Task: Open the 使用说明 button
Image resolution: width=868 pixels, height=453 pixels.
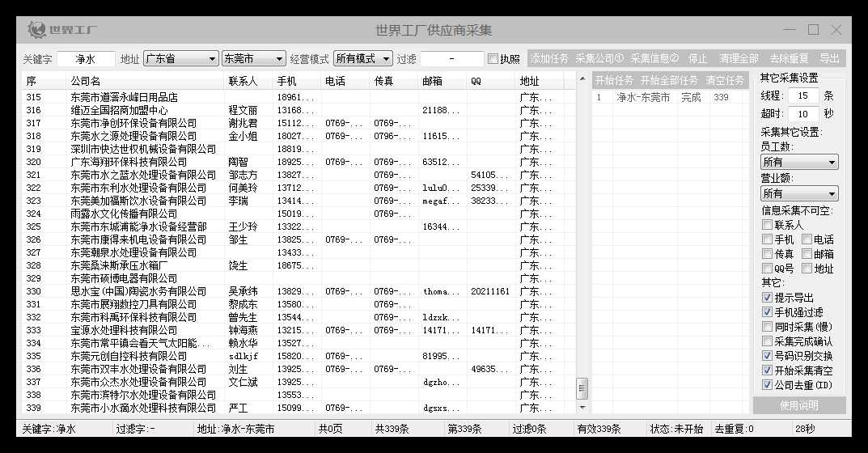Action: click(x=798, y=405)
